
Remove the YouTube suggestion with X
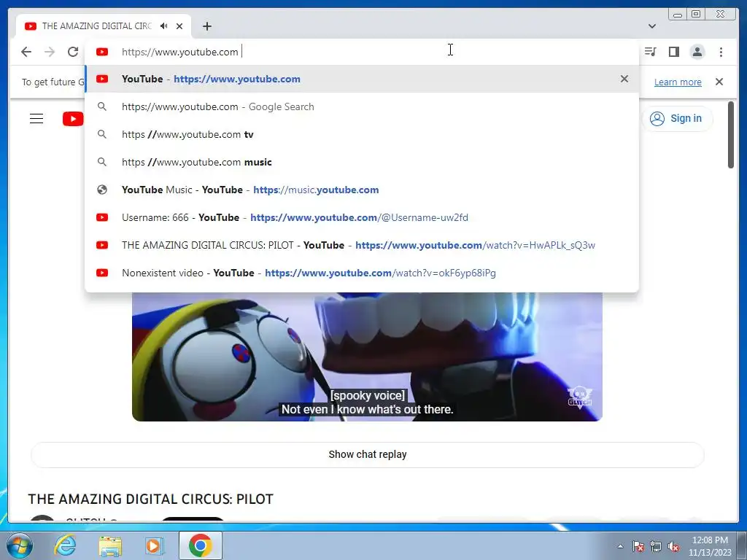(x=624, y=79)
